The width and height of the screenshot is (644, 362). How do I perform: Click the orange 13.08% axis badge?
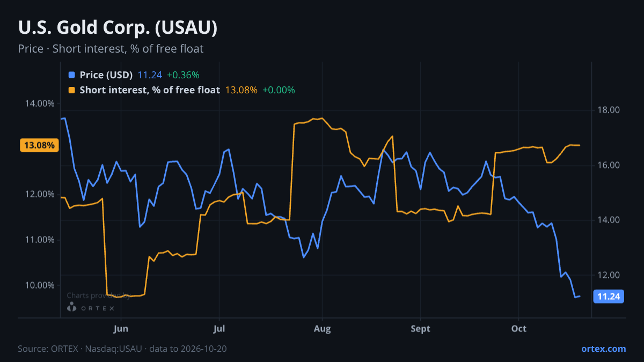tap(39, 145)
